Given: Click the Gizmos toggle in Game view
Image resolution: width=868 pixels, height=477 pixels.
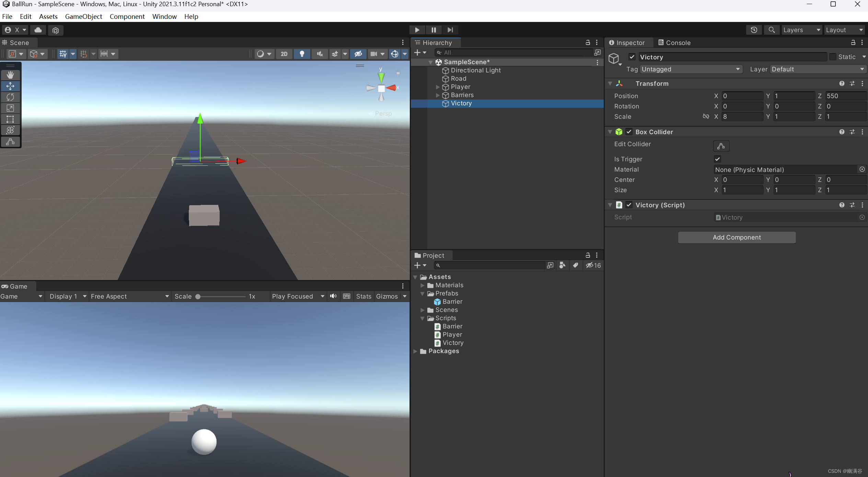Looking at the screenshot, I should (387, 296).
